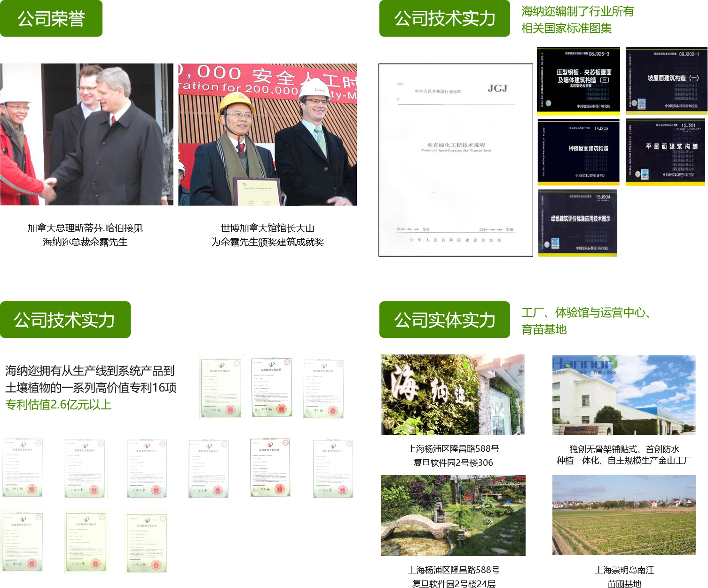The height and width of the screenshot is (588, 708).
Task: Click caption 苗圃基地
Action: [x=624, y=584]
